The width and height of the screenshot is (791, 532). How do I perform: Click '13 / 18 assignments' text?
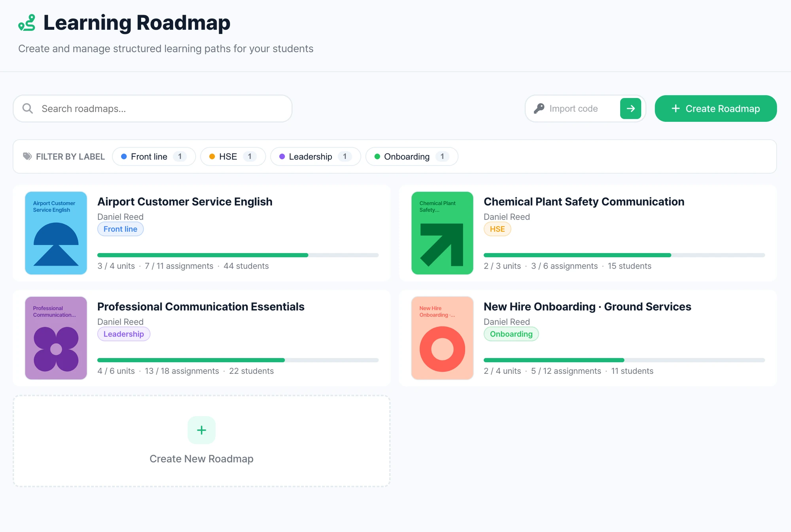182,371
